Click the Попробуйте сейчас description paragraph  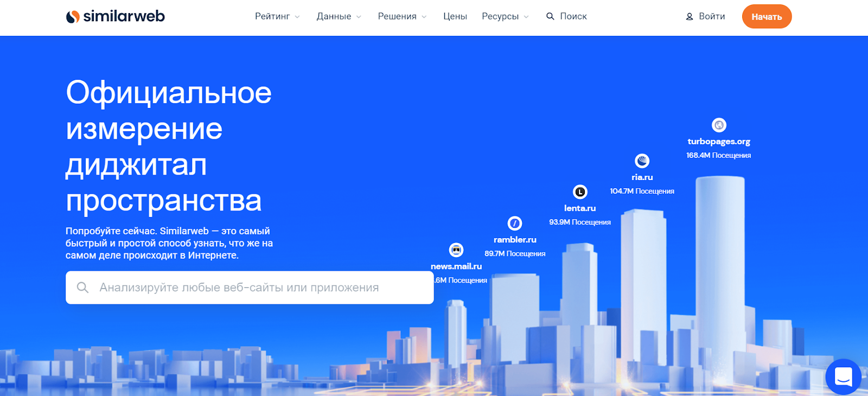pos(169,243)
